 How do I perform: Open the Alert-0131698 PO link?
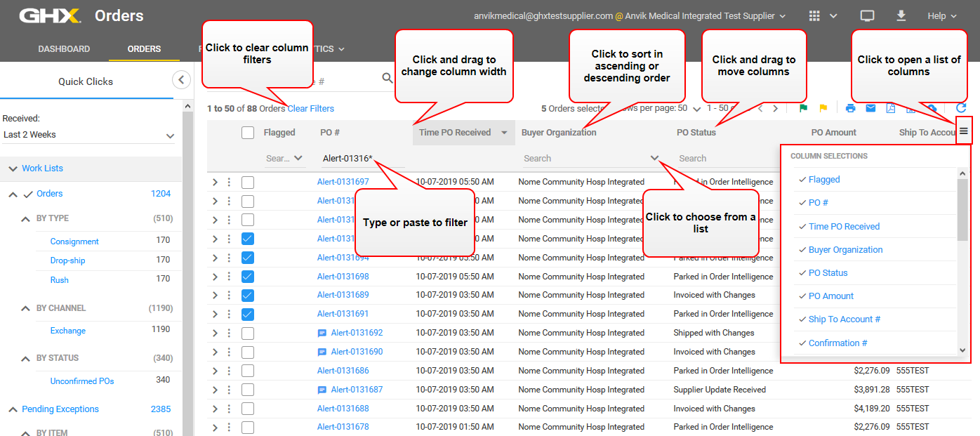pyautogui.click(x=343, y=277)
